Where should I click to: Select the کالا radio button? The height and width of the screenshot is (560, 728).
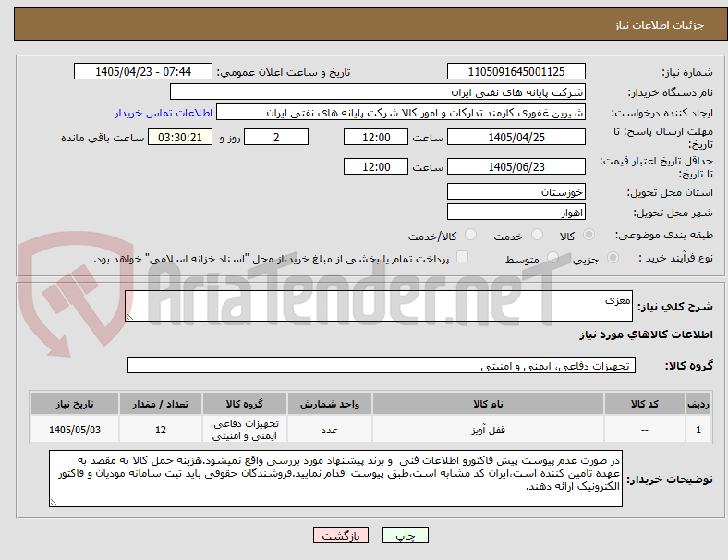pos(588,235)
